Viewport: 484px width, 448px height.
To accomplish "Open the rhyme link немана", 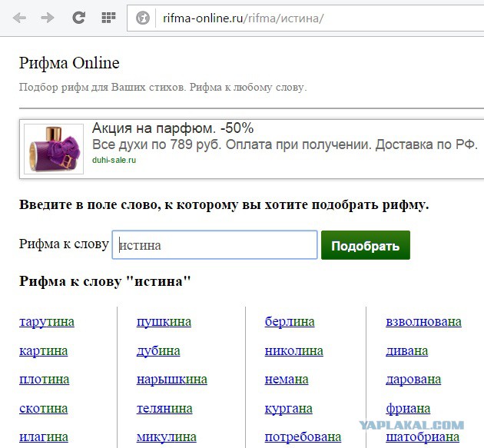I will (287, 380).
